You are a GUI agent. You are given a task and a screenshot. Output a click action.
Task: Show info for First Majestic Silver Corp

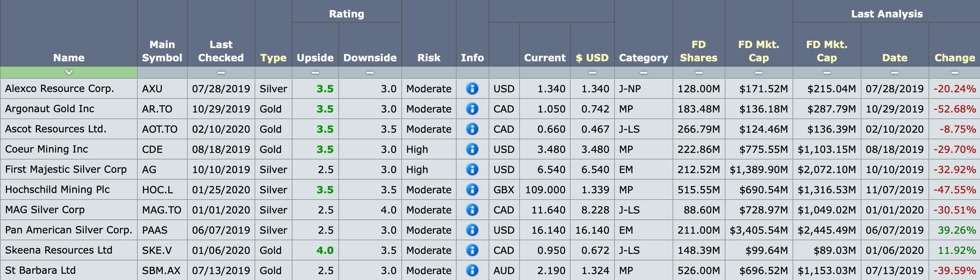coord(472,170)
